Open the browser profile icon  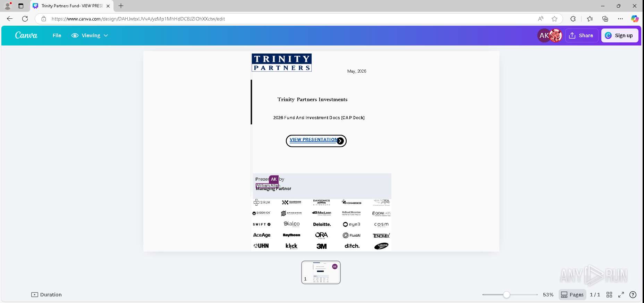pos(8,6)
